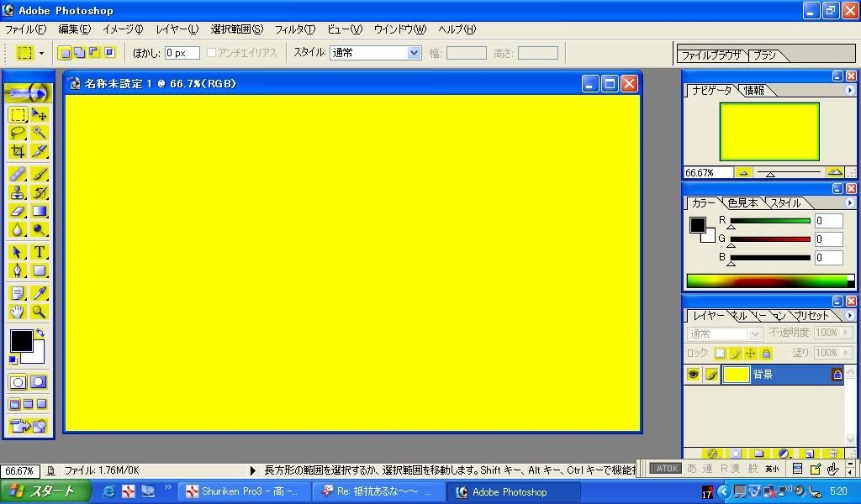Click the foreground color swatch in toolbox

click(21, 340)
